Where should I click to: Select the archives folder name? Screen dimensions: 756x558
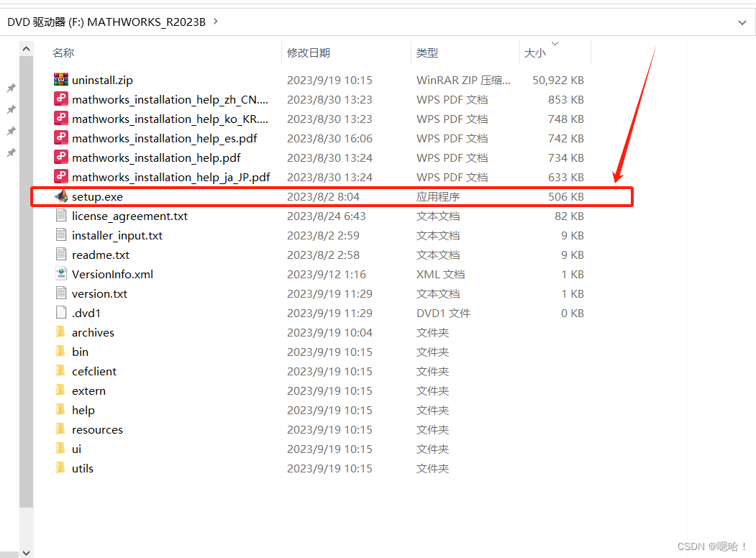[x=93, y=332]
